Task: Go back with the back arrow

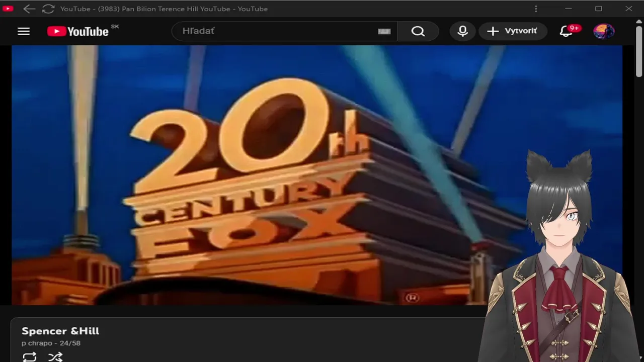Action: click(x=29, y=9)
